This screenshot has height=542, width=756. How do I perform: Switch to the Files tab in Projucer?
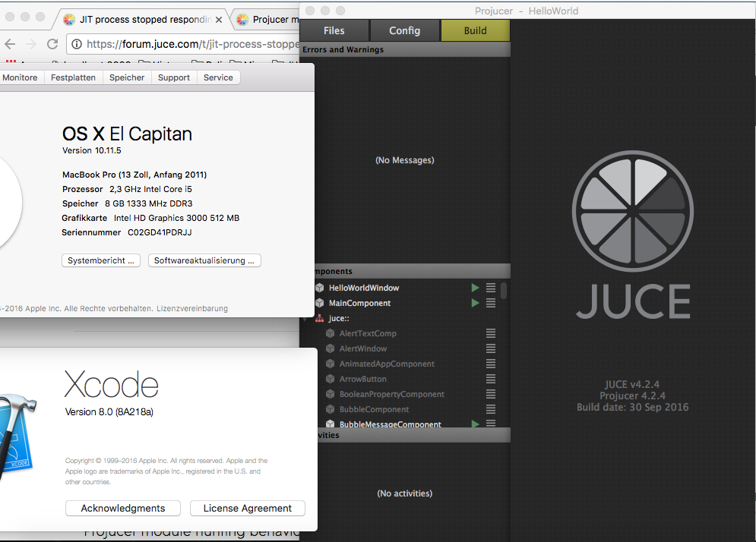coord(334,30)
